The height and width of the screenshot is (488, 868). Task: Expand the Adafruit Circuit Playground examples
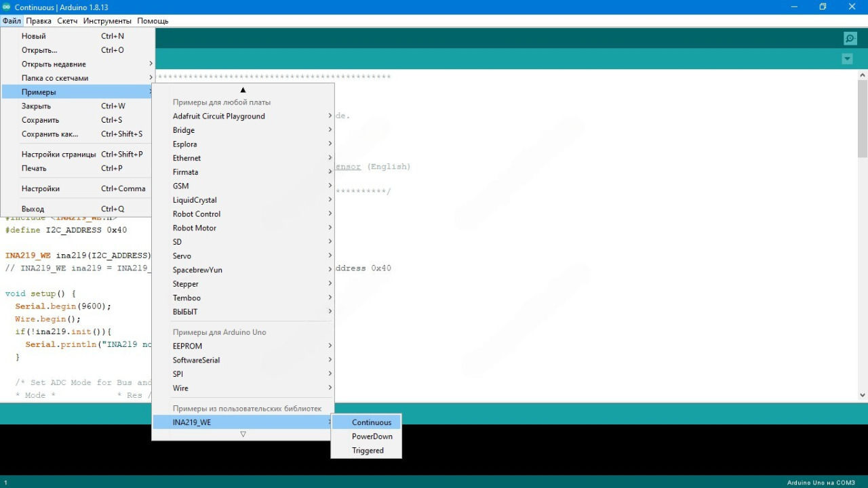pos(218,116)
